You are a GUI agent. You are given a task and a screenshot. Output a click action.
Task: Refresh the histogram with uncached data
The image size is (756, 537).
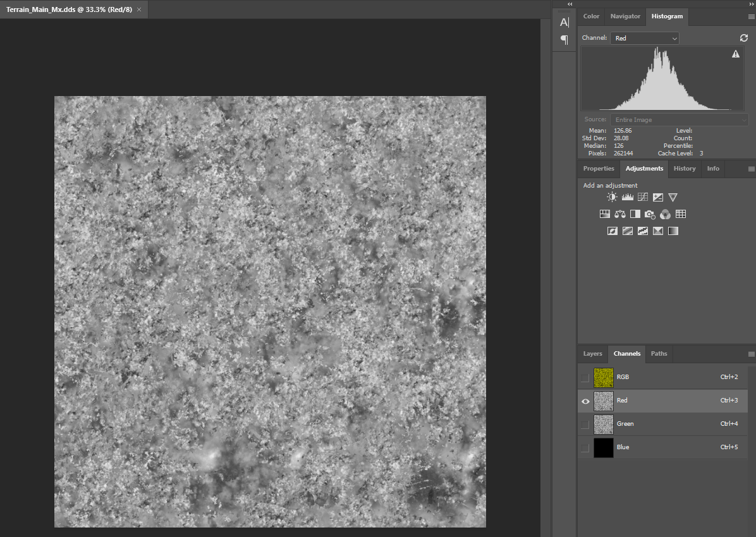(x=744, y=38)
